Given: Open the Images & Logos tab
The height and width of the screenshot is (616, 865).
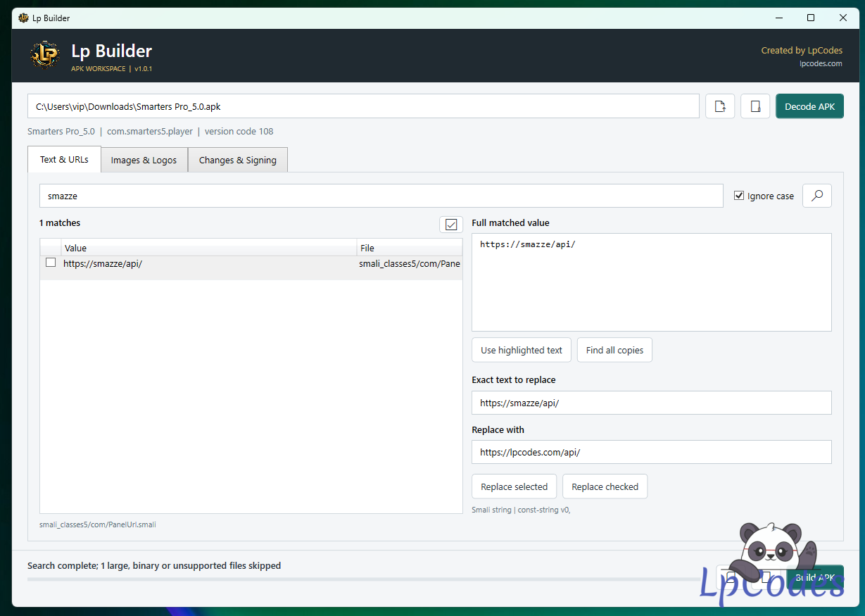Looking at the screenshot, I should (x=144, y=160).
